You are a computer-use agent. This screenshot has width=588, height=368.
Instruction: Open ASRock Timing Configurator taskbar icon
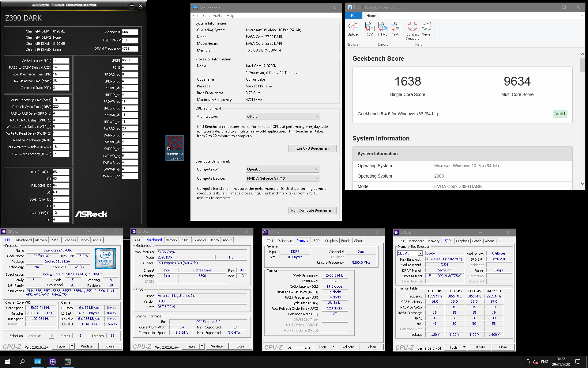point(68,362)
